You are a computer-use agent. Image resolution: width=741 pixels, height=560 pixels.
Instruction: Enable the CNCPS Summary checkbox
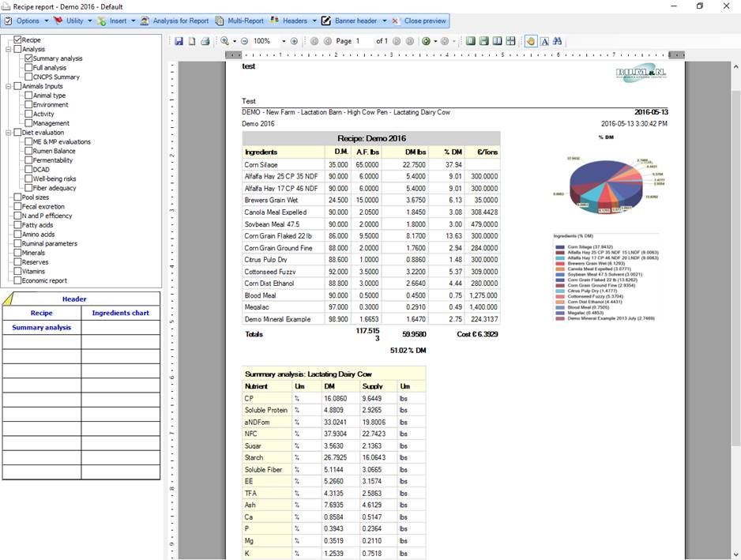click(x=28, y=77)
